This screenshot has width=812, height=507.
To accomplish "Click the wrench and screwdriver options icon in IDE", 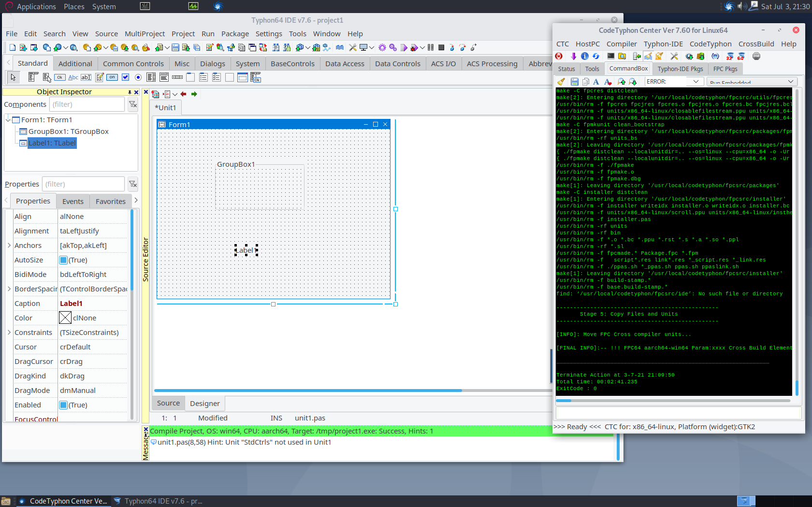I will pyautogui.click(x=353, y=47).
